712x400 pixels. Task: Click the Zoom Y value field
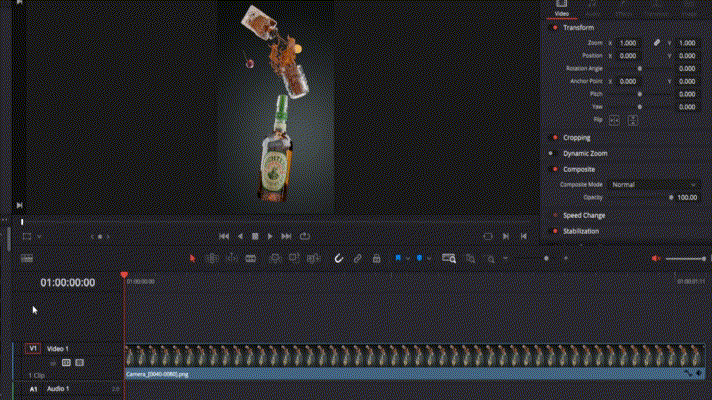tap(687, 43)
